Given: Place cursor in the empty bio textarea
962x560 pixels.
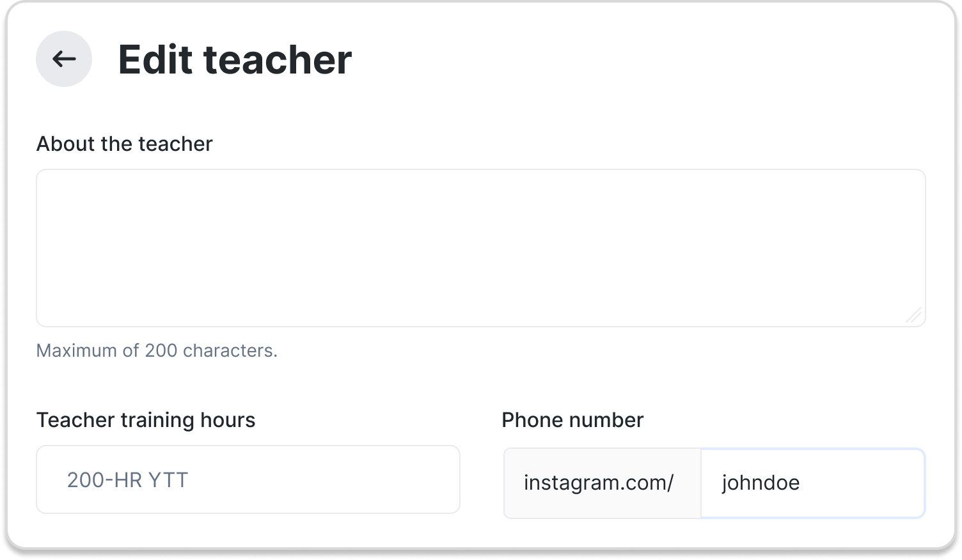Looking at the screenshot, I should point(481,248).
